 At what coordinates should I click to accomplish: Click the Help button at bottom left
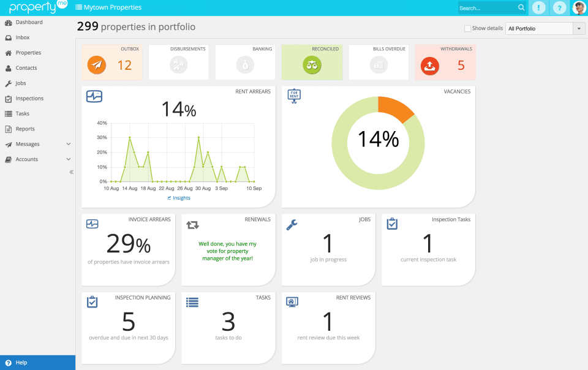[x=17, y=362]
